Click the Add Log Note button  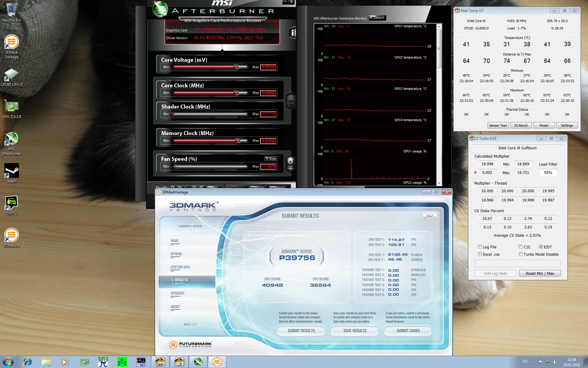[x=495, y=273]
